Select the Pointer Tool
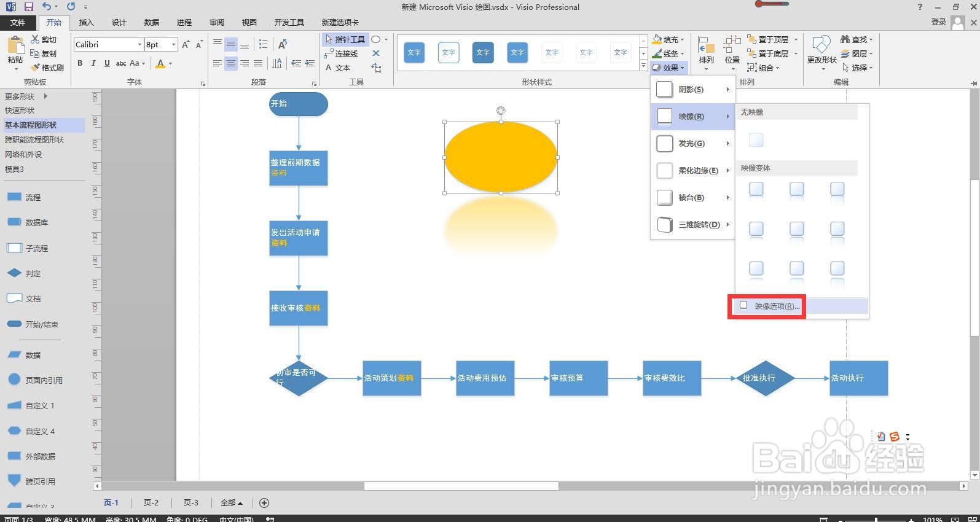 tap(345, 39)
